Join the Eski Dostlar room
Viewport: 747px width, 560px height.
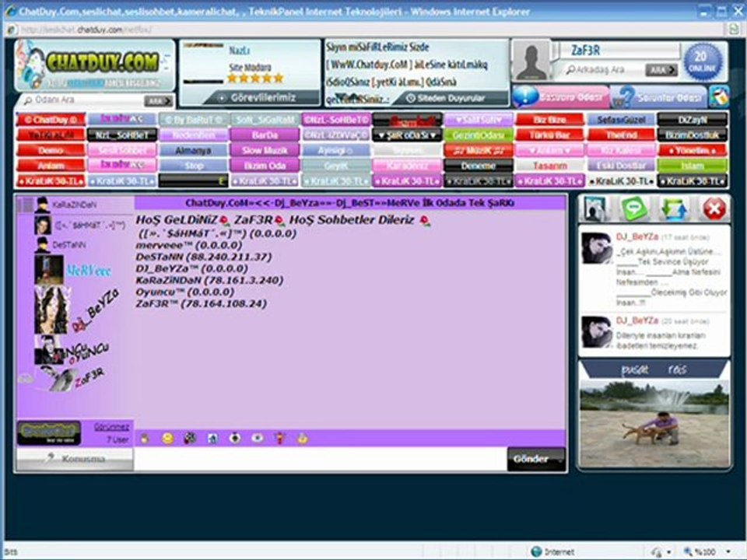point(621,166)
